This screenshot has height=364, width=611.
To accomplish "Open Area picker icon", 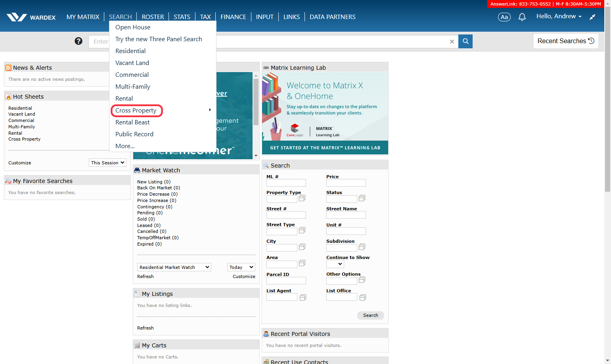I will pyautogui.click(x=302, y=263).
